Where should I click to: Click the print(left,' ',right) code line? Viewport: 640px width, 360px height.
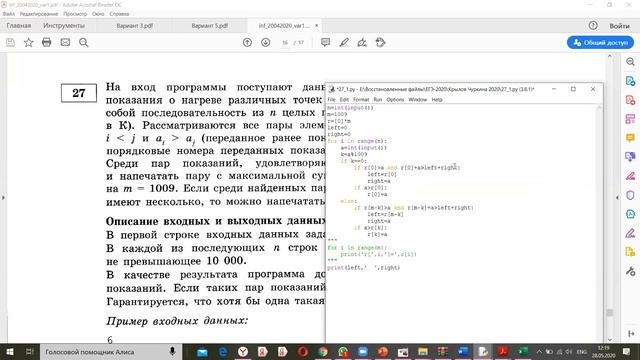[363, 268]
